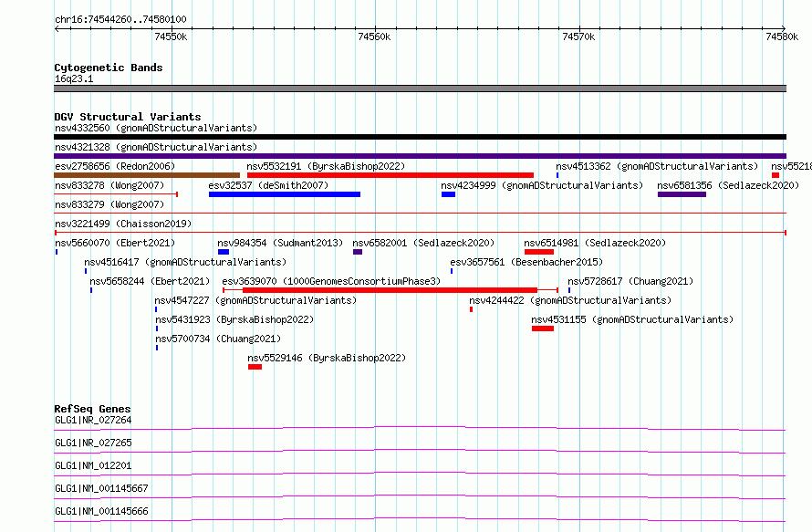
Task: Open nsv6581356 (Sedlazeck2020) label
Action: [x=728, y=185]
